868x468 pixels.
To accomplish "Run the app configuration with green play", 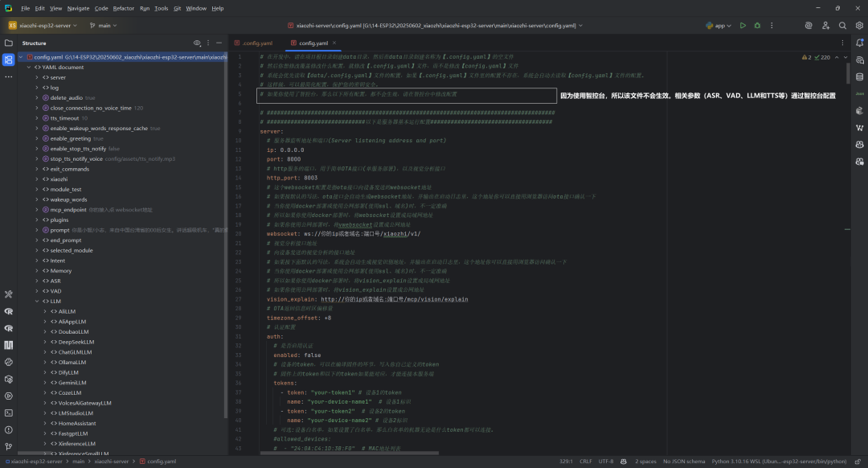I will point(743,26).
